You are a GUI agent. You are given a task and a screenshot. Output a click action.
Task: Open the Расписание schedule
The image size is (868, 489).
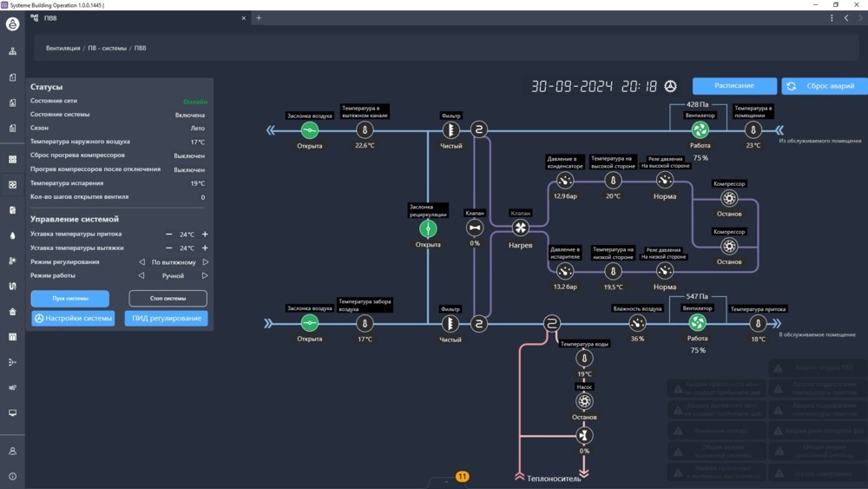click(734, 86)
